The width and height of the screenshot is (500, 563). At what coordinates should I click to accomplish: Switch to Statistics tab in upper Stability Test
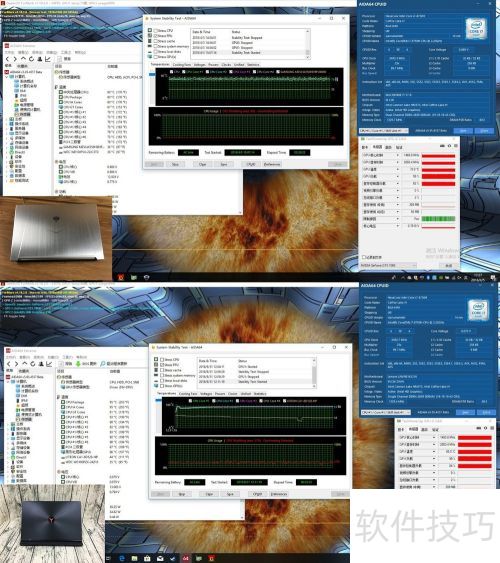[x=253, y=65]
